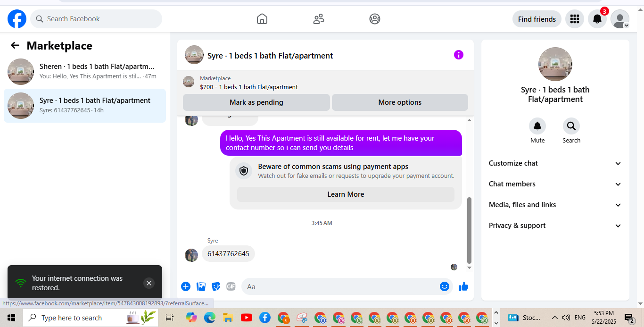
Task: Click the Syre chat header title
Action: pos(270,56)
